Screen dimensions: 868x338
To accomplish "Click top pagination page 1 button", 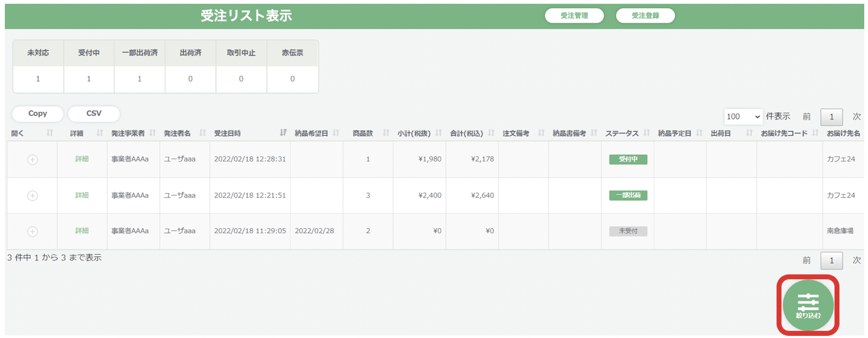I will point(831,117).
